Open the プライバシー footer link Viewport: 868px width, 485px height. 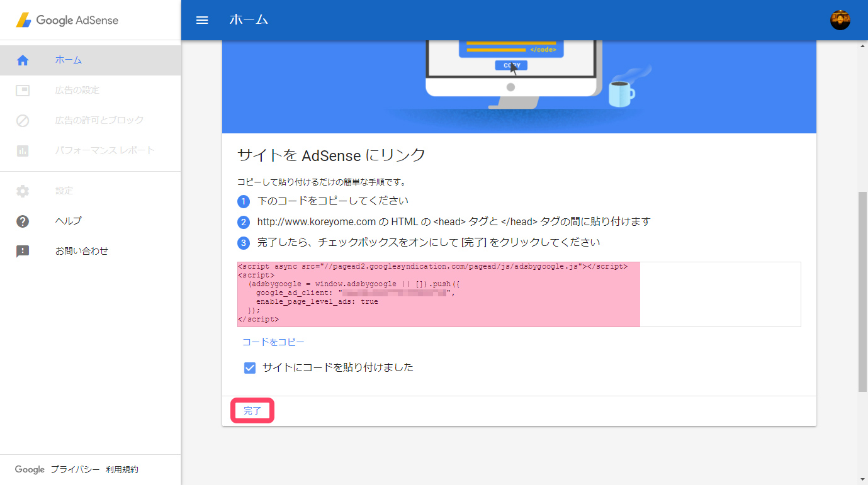(x=75, y=469)
